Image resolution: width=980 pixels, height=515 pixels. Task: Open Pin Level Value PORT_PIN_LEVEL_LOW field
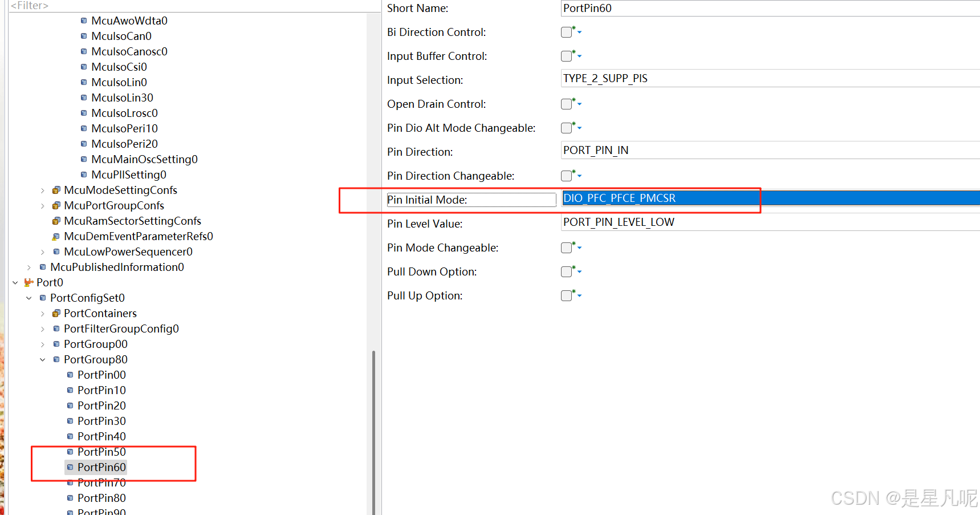771,222
